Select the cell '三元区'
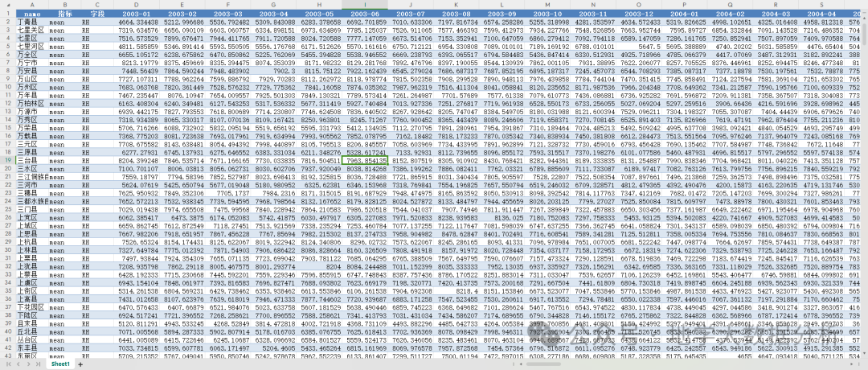Viewport: 868px width, 370px height. pyautogui.click(x=31, y=143)
